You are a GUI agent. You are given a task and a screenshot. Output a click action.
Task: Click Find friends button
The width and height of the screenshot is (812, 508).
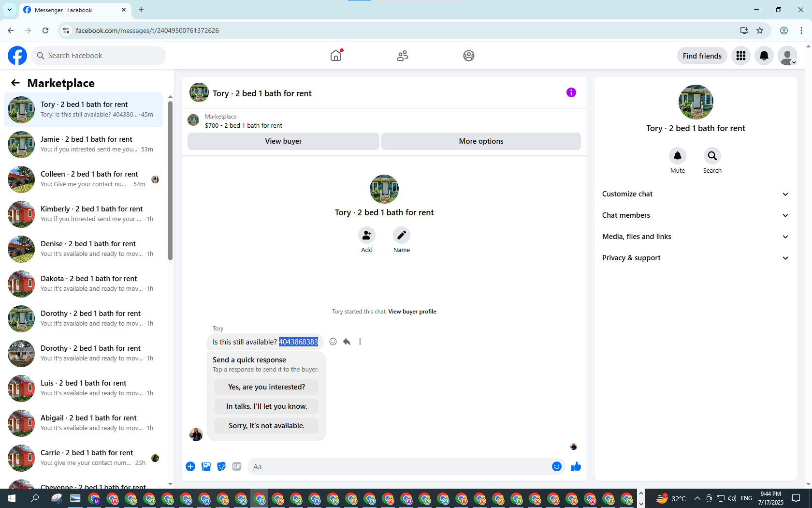click(x=702, y=56)
